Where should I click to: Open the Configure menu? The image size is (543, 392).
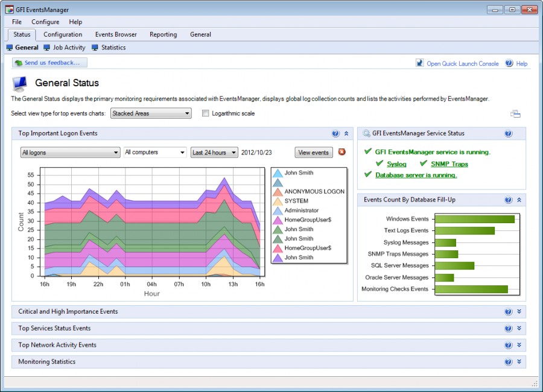(45, 22)
